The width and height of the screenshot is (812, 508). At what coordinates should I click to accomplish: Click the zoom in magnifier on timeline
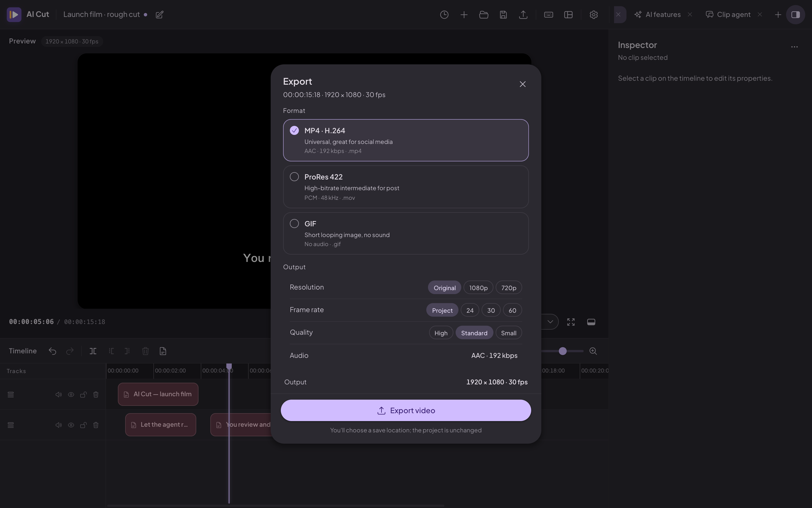point(593,351)
